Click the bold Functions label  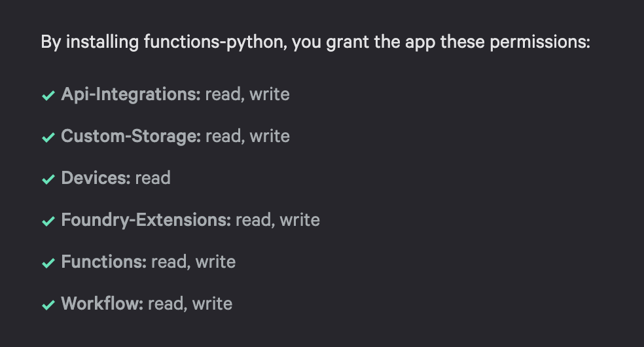click(103, 262)
